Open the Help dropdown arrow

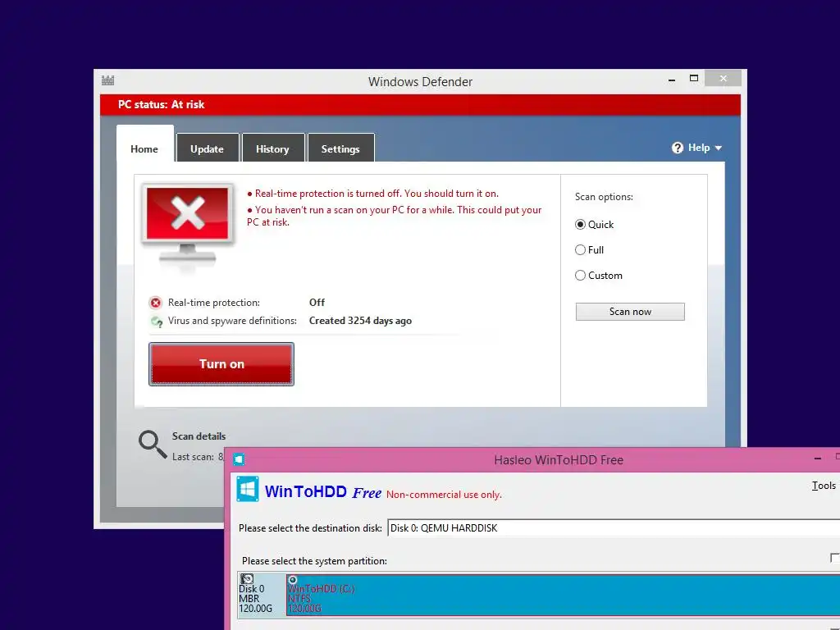coord(719,148)
